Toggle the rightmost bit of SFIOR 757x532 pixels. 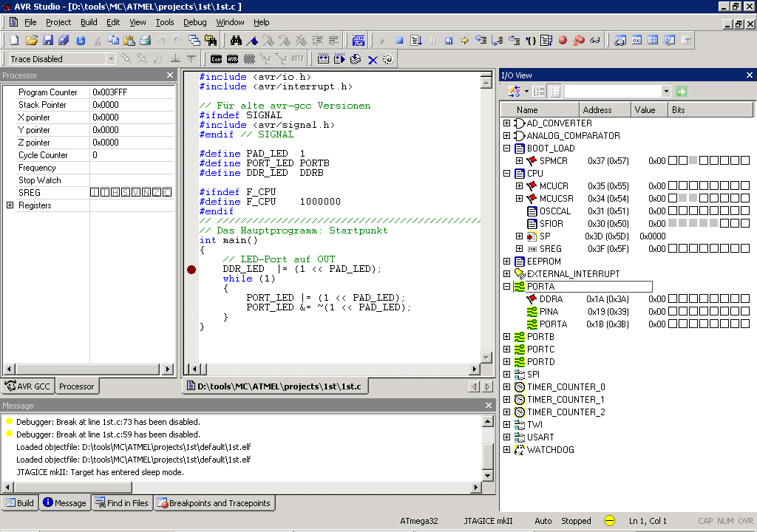pyautogui.click(x=745, y=223)
